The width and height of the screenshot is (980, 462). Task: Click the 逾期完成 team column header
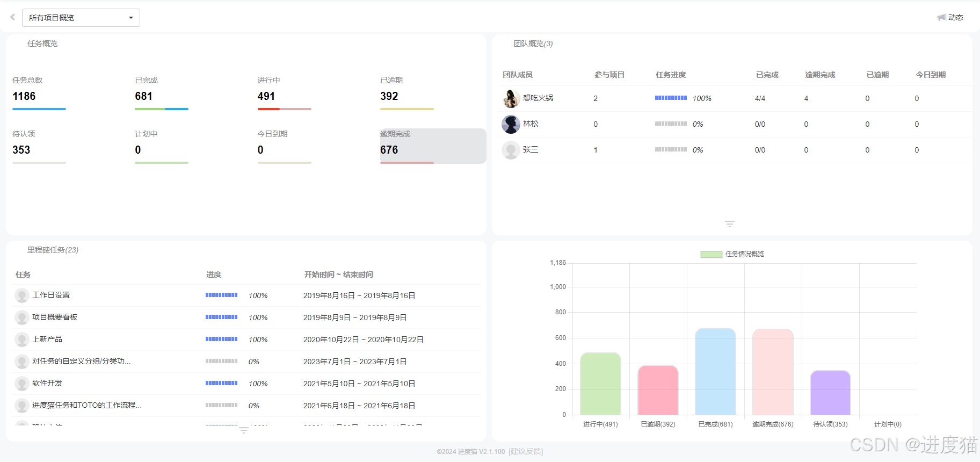coord(820,75)
